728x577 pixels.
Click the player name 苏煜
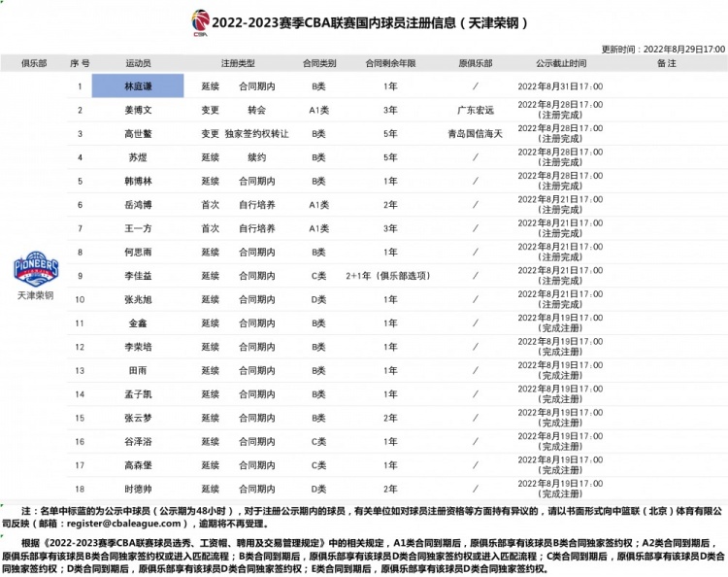coord(138,157)
